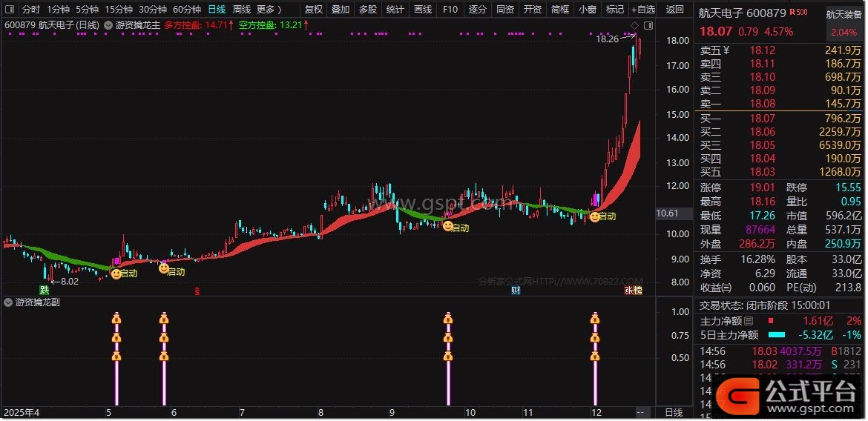Viewport: 868px width, 421px height.
Task: Switch to the 60分钟 period tab
Action: click(187, 10)
